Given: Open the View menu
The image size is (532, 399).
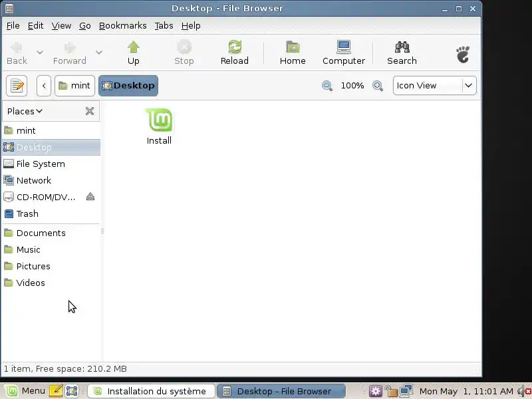Looking at the screenshot, I should (61, 26).
